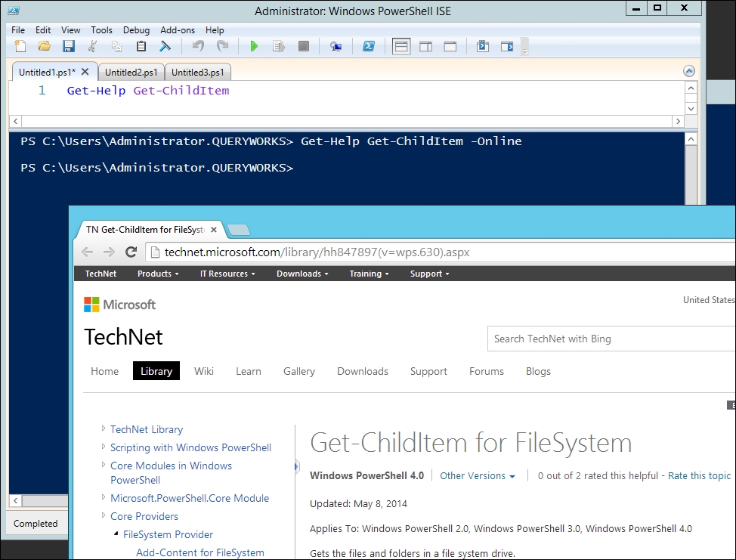This screenshot has height=560, width=736.
Task: Create a new script with the New icon
Action: [x=20, y=46]
